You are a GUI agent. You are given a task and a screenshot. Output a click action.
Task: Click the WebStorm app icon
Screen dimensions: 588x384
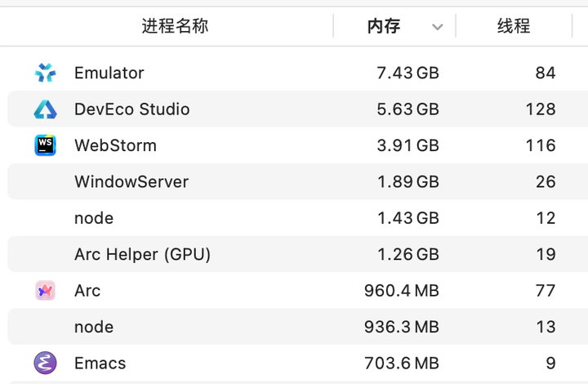click(x=45, y=145)
